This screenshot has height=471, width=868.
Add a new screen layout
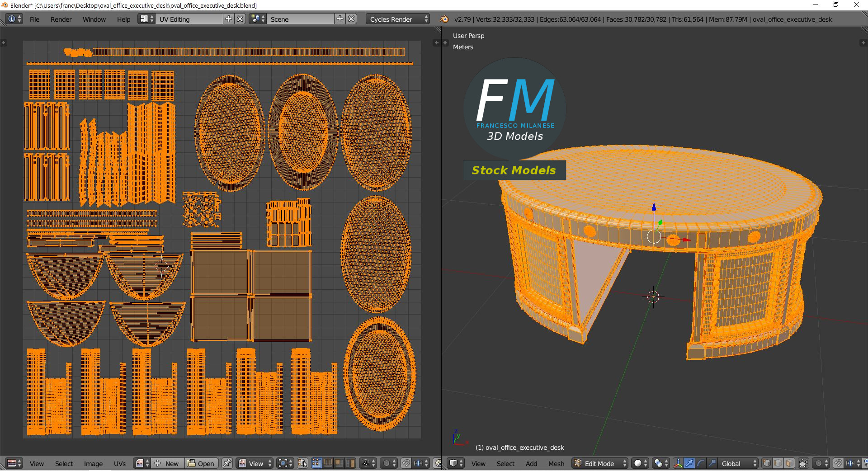coord(229,19)
